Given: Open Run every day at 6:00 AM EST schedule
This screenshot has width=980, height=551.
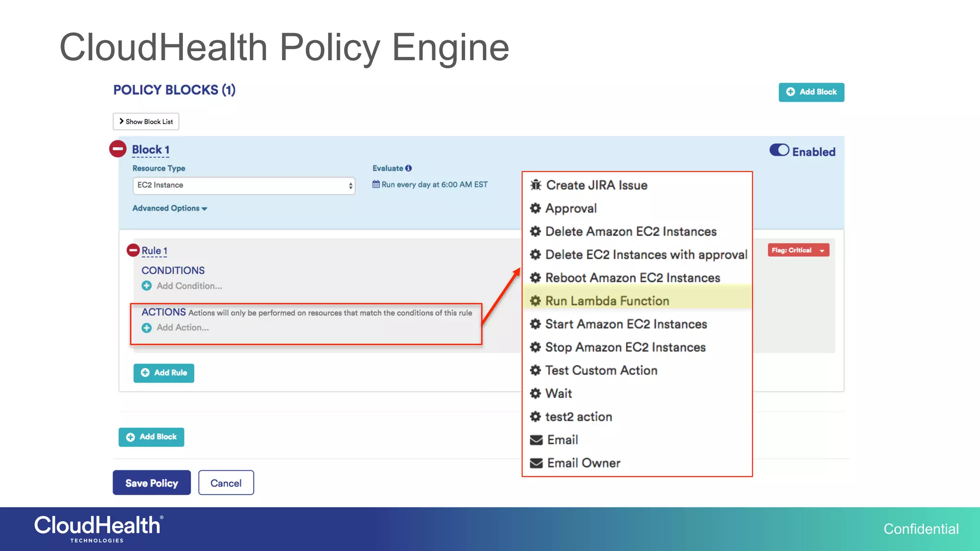Looking at the screenshot, I should [434, 185].
